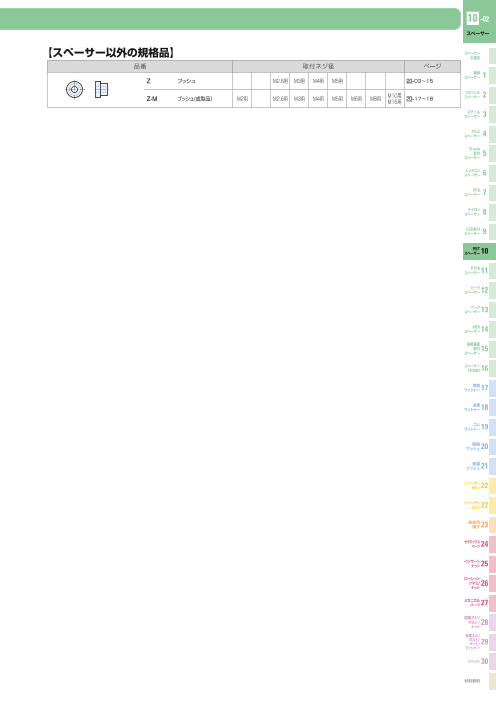The width and height of the screenshot is (496, 701).
Task: Select the highlighted tab 10
Action: [479, 251]
